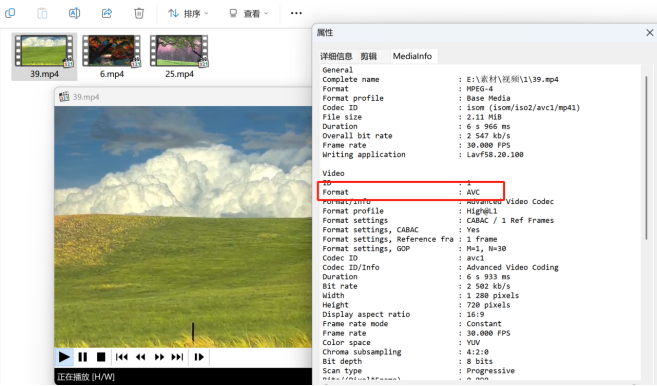Open the 查看 view dropdown

pyautogui.click(x=249, y=13)
